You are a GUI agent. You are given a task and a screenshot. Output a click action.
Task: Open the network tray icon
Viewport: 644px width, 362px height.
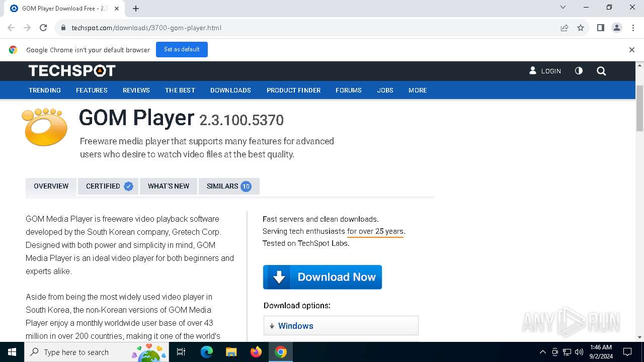pyautogui.click(x=567, y=352)
